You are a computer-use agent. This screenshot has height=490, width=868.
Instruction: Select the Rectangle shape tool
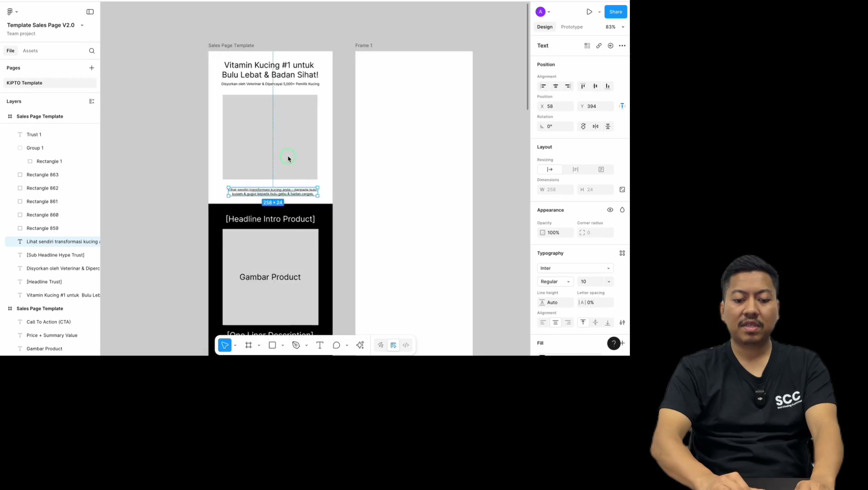pyautogui.click(x=273, y=345)
